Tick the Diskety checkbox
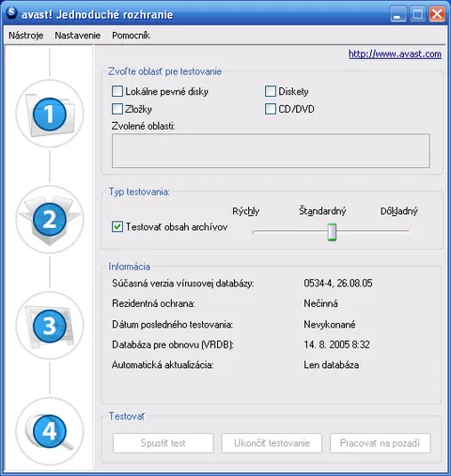The width and height of the screenshot is (451, 476). pyautogui.click(x=271, y=91)
